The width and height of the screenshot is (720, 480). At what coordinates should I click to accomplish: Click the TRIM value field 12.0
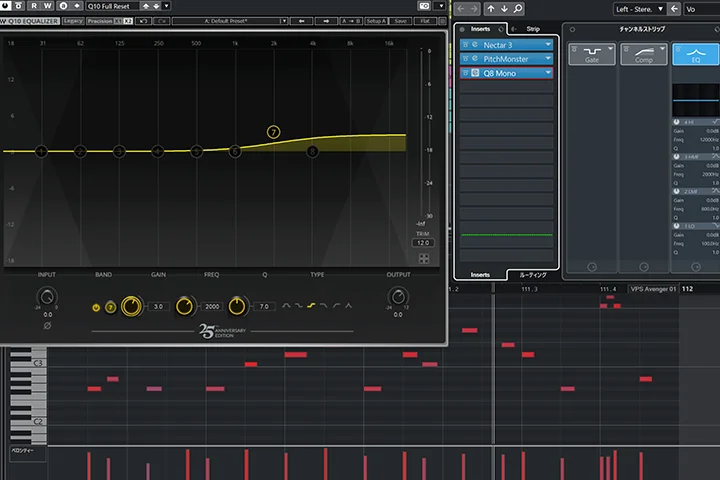pos(423,243)
